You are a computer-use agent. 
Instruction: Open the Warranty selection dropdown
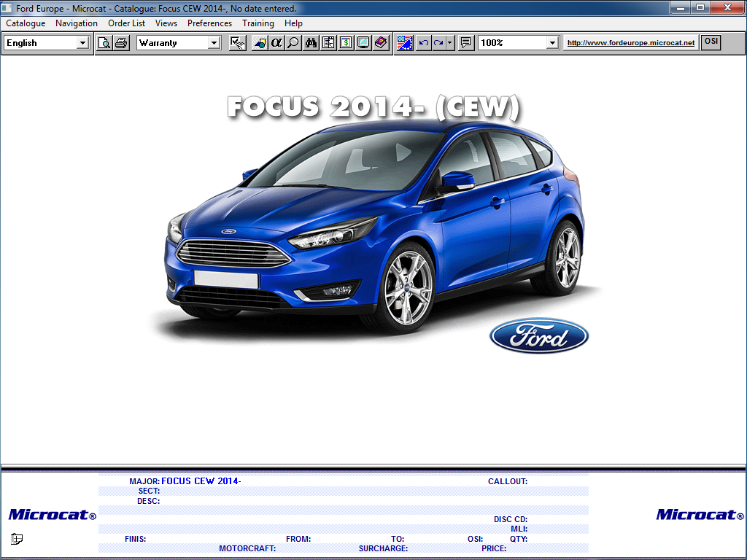(214, 42)
